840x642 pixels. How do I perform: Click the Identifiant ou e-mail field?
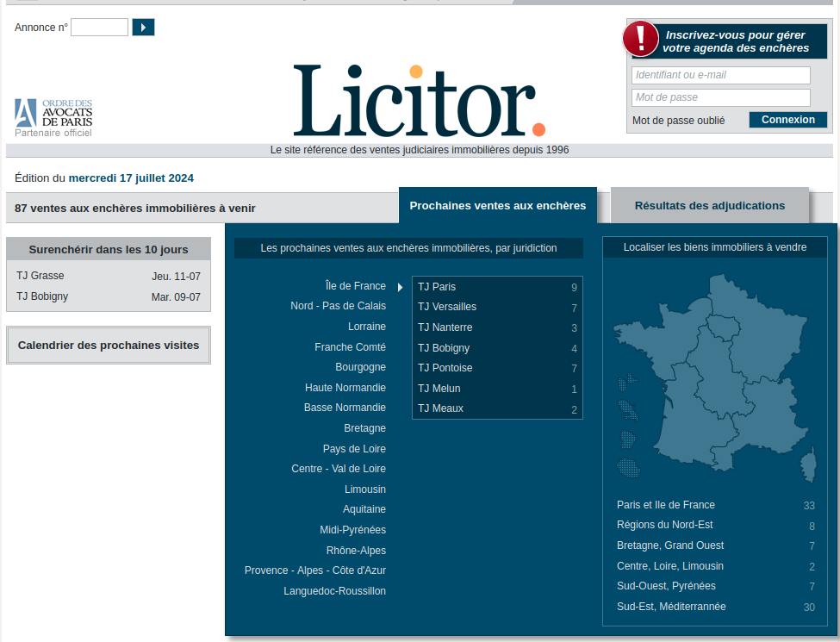point(720,75)
